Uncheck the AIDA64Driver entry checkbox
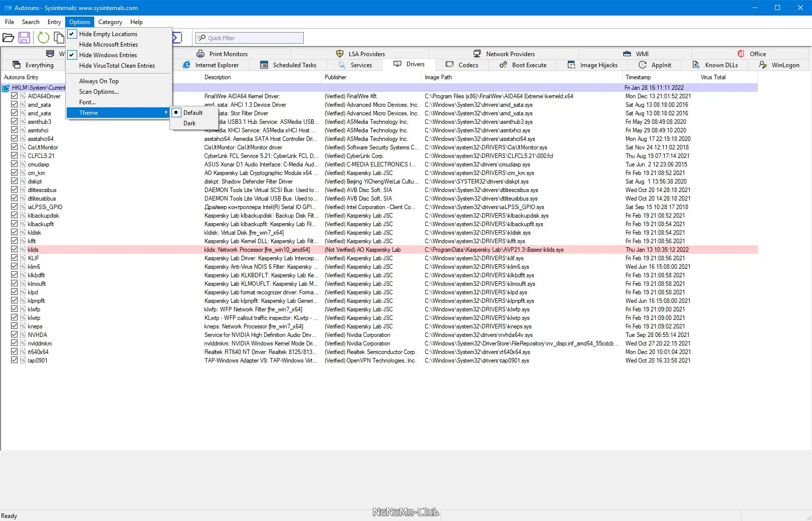This screenshot has width=812, height=521. pyautogui.click(x=15, y=96)
